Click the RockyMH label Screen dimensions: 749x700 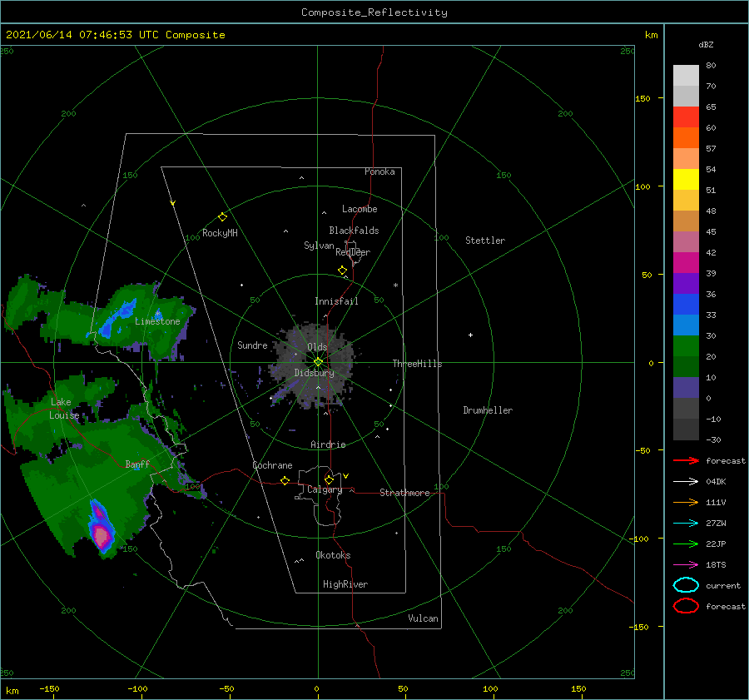(220, 233)
